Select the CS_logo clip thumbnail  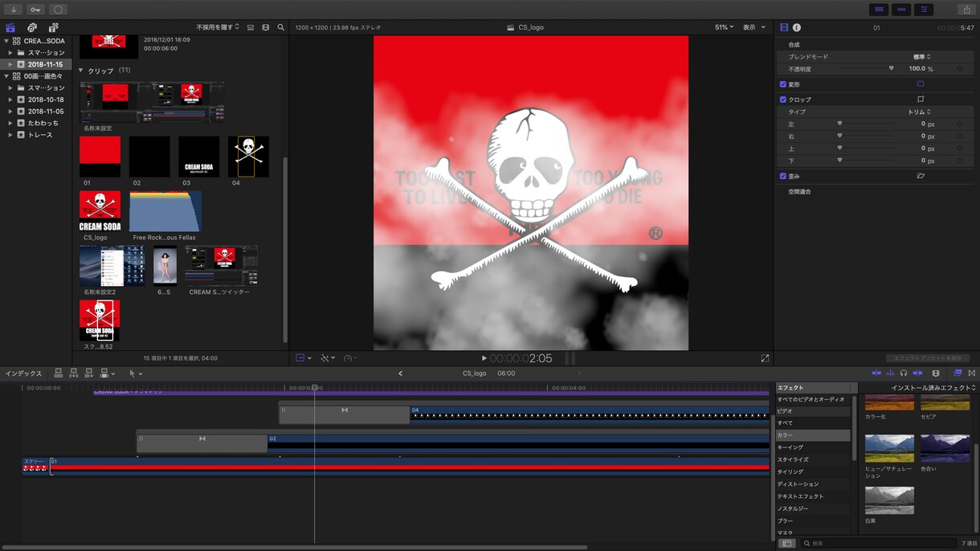tap(100, 211)
